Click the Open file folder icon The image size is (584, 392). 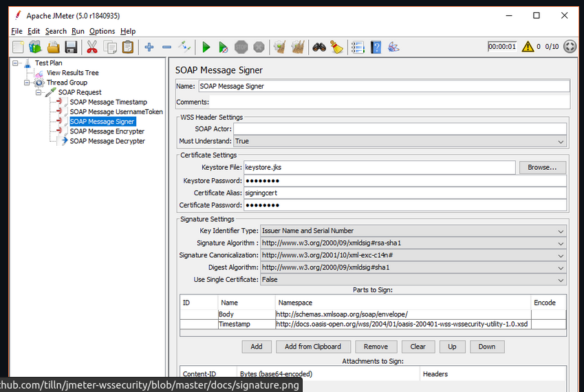[53, 47]
